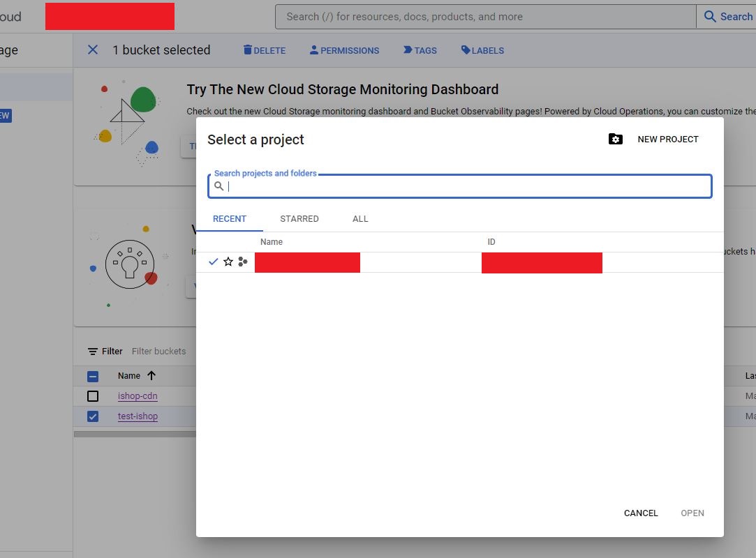
Task: Click the magnifier icon in project search
Action: (219, 186)
